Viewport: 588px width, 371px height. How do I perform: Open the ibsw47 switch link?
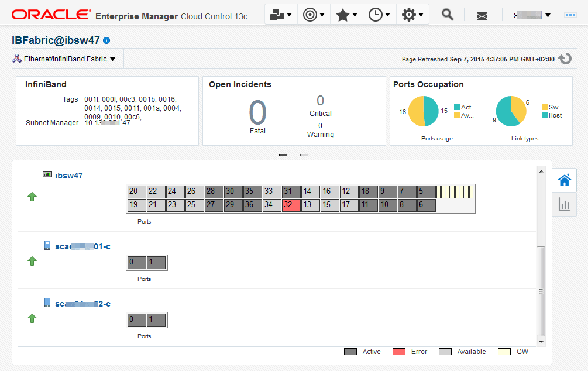coord(69,176)
